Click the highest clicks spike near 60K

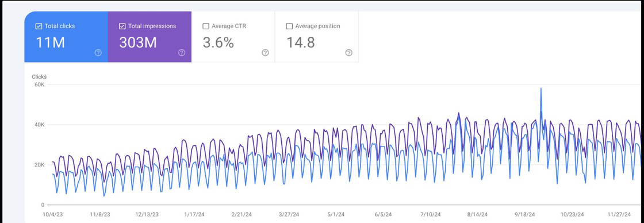(x=541, y=89)
